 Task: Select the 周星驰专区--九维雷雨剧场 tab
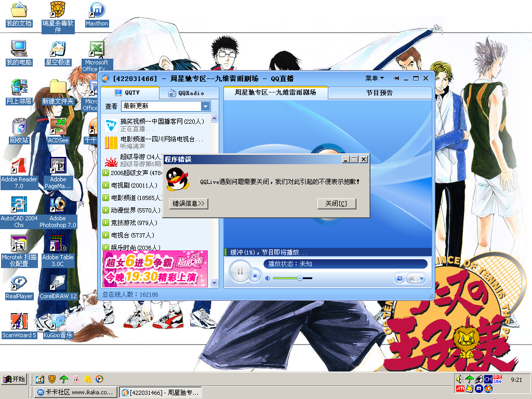pyautogui.click(x=275, y=92)
